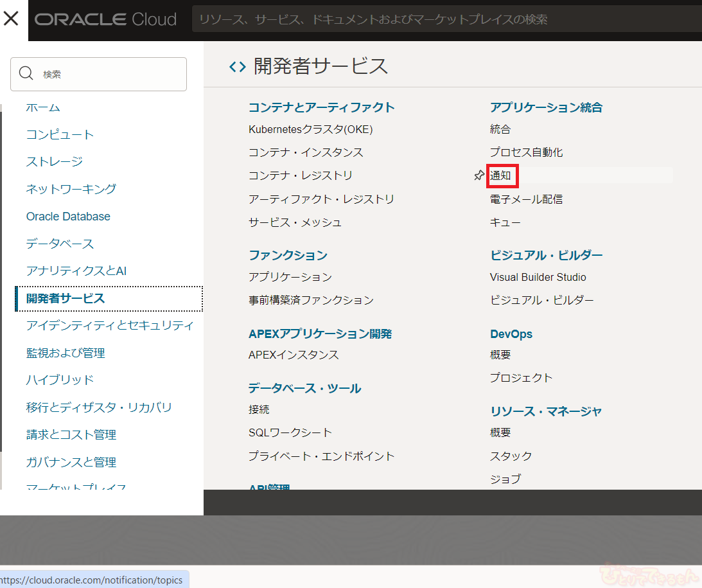Screen dimensions: 702x588
Task: Click the menu 検索 input field
Action: coord(109,74)
